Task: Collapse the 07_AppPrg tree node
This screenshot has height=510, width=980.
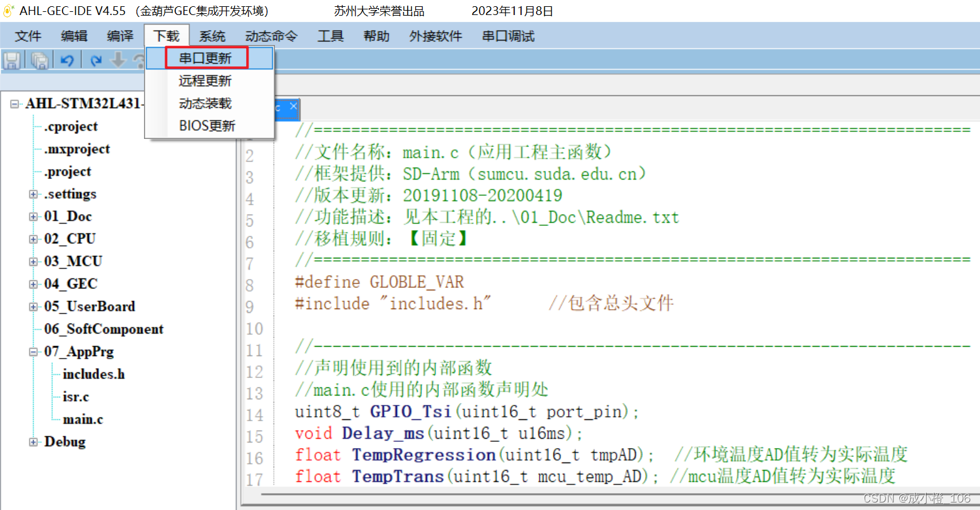Action: coord(33,352)
